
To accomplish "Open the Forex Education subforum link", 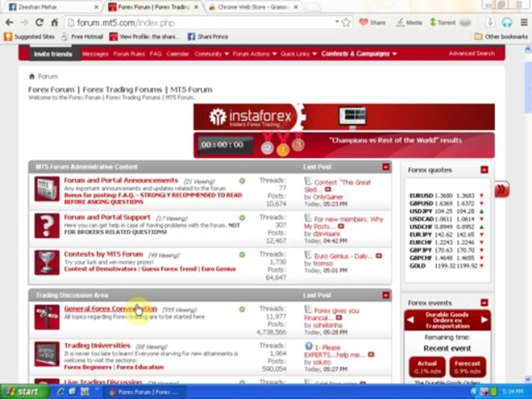I will tap(140, 367).
